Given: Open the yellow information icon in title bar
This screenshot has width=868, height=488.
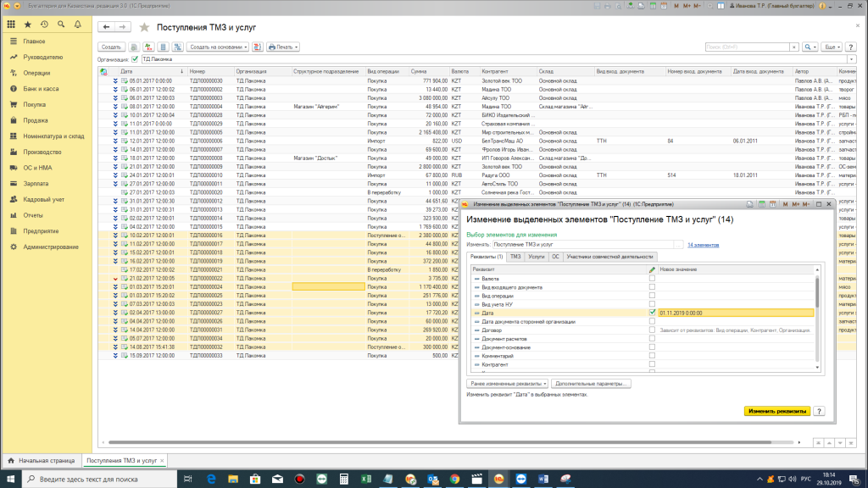Looking at the screenshot, I should pyautogui.click(x=822, y=6).
